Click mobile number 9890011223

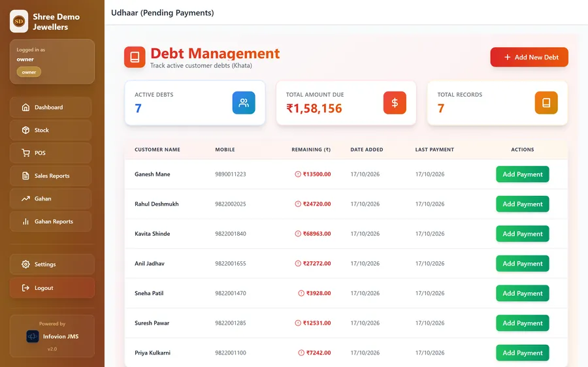coord(231,174)
